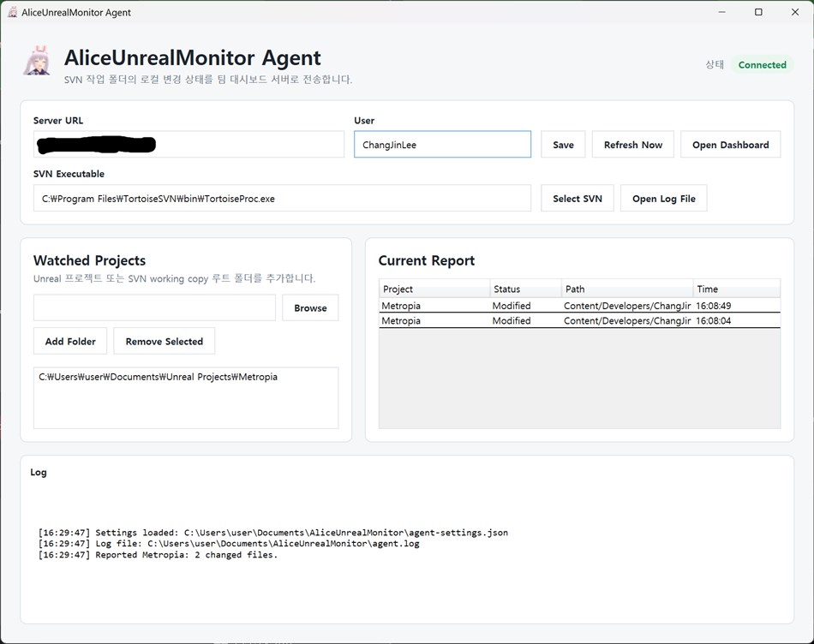Click the Save button

coord(563,144)
